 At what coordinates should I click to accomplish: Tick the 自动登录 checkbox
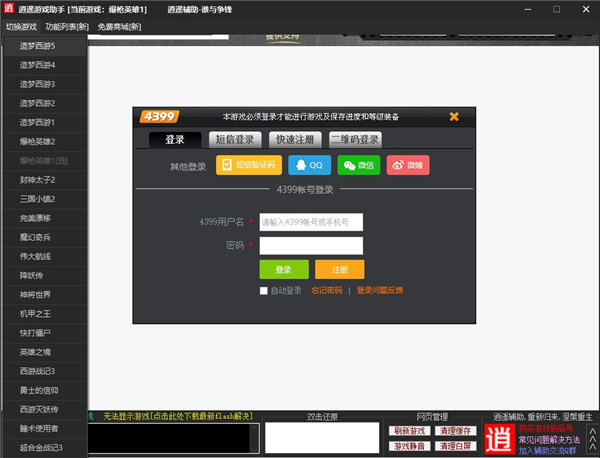pos(264,291)
